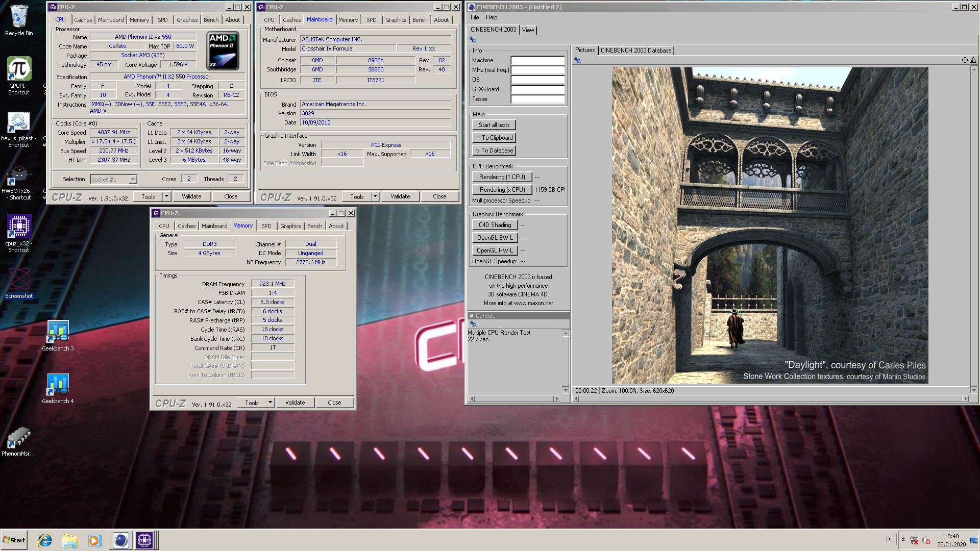Expand the Tools arrow in the CPU-Z Mainboard window

tap(375, 196)
